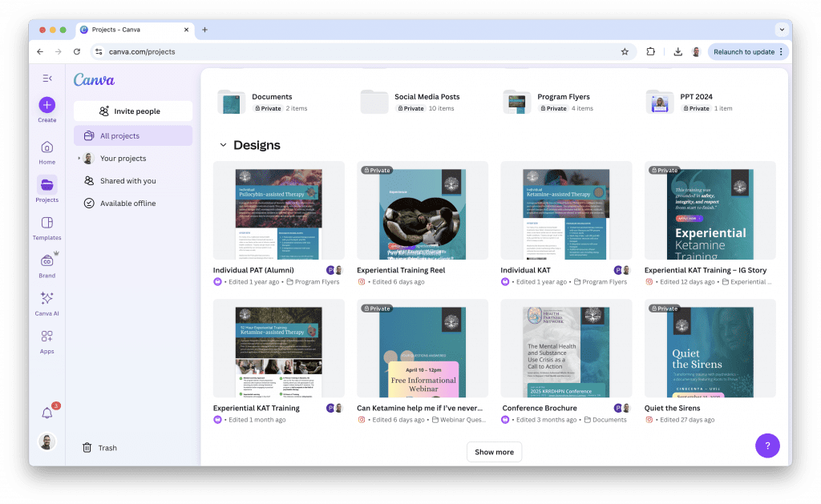Select All projects in the navigation panel

[x=133, y=135]
